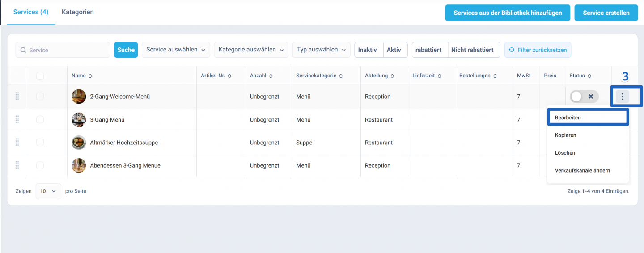644x253 pixels.
Task: Filter by Inaktiv status
Action: [x=369, y=50]
